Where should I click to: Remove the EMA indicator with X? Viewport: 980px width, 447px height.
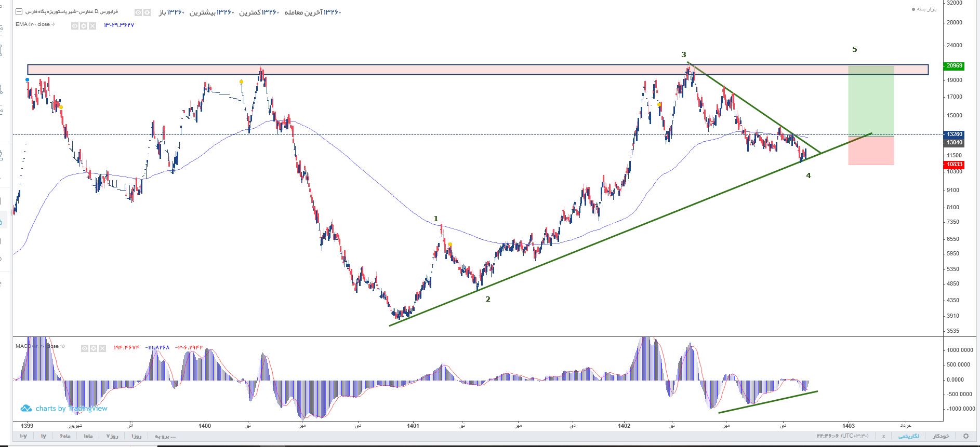click(92, 25)
